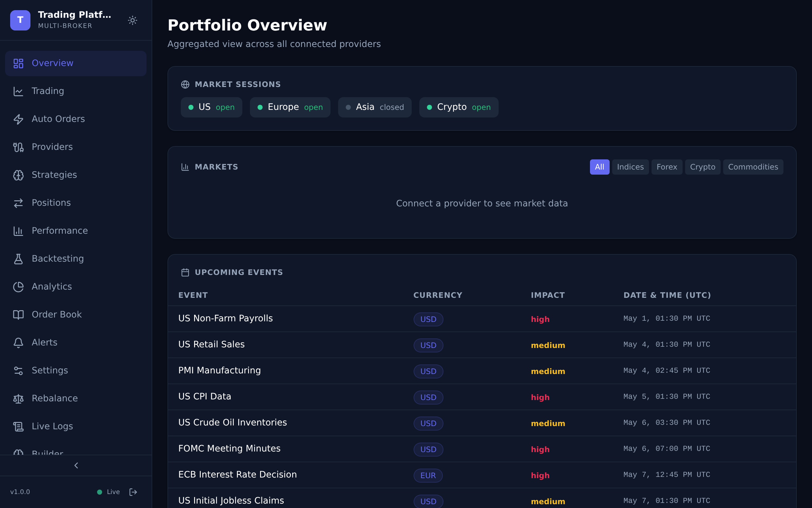Viewport: 812px width, 508px height.
Task: Click the Overview grid icon in sidebar
Action: pyautogui.click(x=18, y=63)
